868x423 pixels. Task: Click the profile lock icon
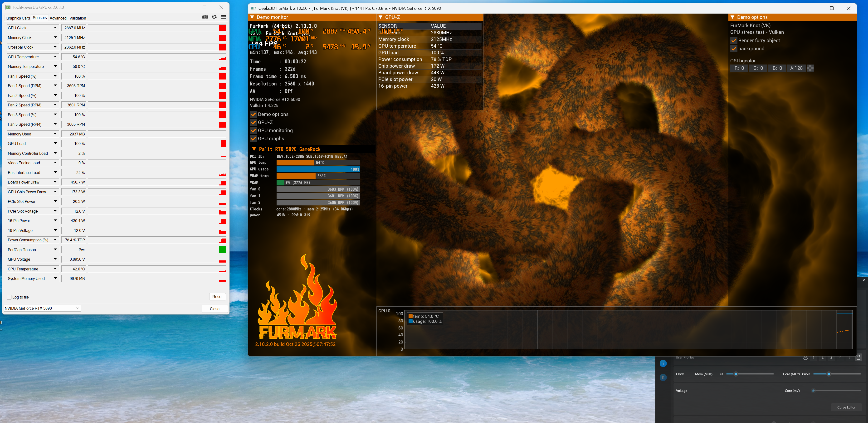[858, 357]
